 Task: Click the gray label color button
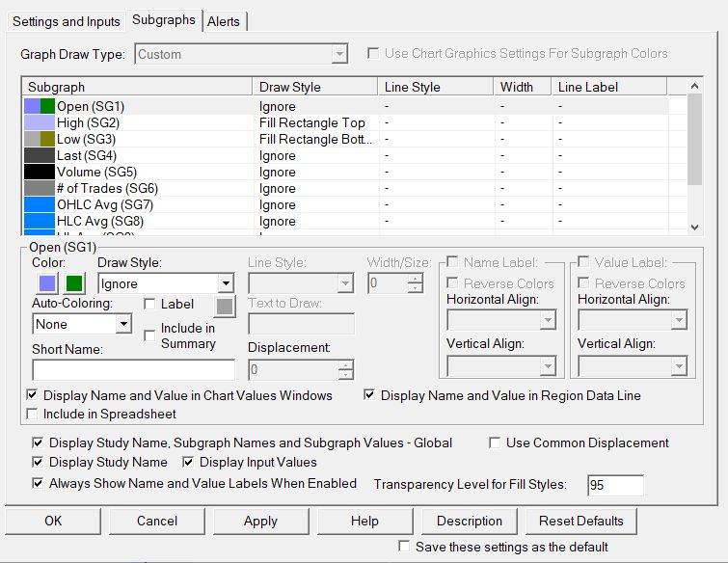tap(224, 307)
